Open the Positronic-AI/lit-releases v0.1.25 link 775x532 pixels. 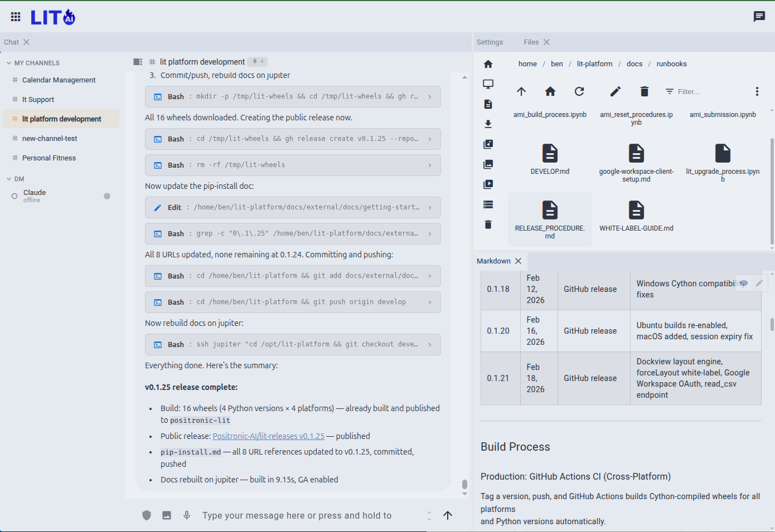(x=268, y=436)
